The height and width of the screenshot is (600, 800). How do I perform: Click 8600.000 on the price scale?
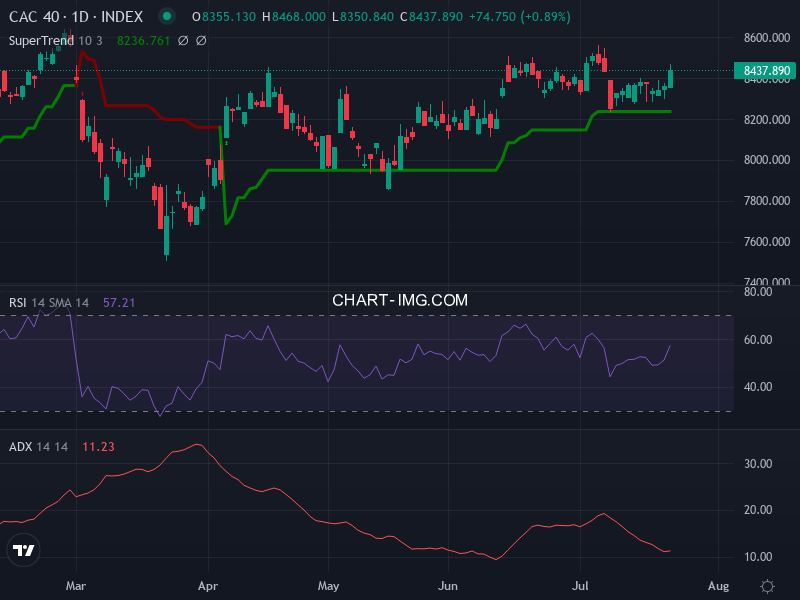tap(767, 38)
